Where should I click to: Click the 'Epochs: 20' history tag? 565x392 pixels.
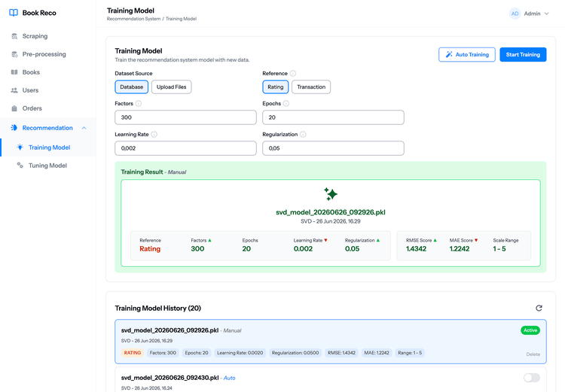pos(197,353)
